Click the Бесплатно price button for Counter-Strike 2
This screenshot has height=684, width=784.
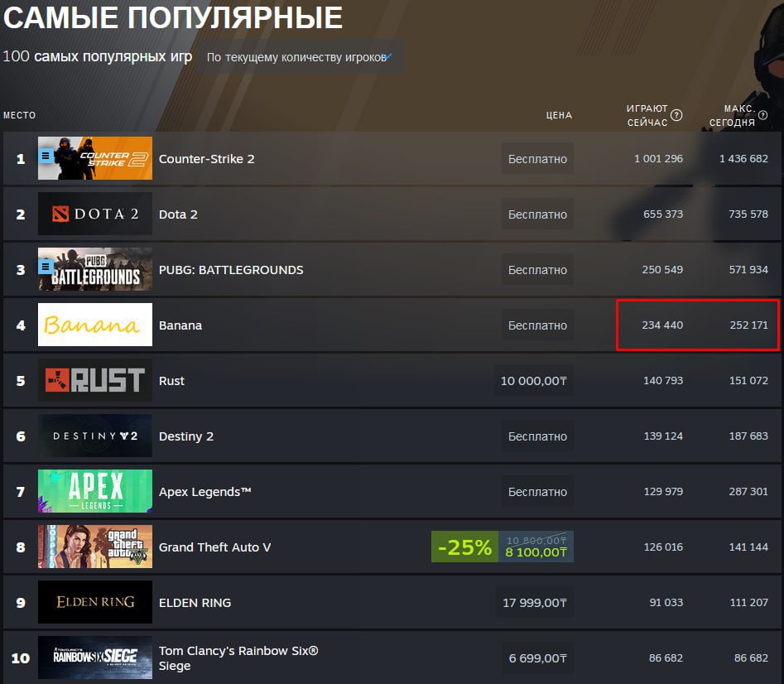click(x=537, y=158)
